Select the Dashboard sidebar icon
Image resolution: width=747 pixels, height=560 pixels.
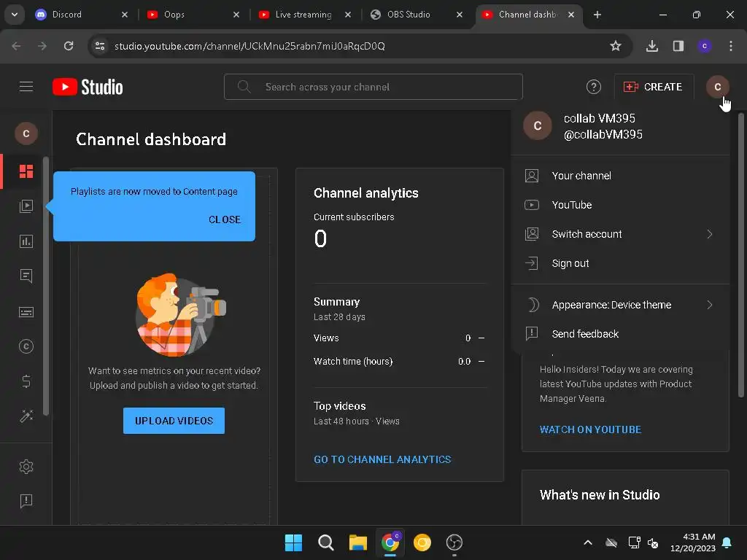click(x=26, y=171)
